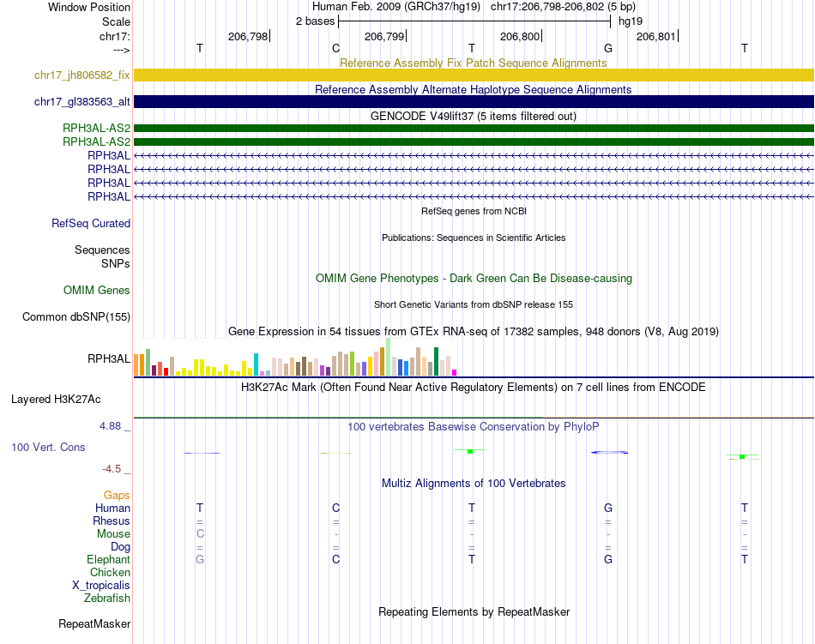
Task: Select the Mouse species row label
Action: coord(114,534)
